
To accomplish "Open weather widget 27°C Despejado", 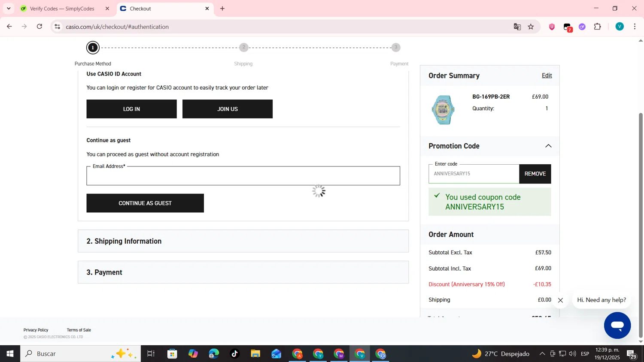I will [x=501, y=354].
